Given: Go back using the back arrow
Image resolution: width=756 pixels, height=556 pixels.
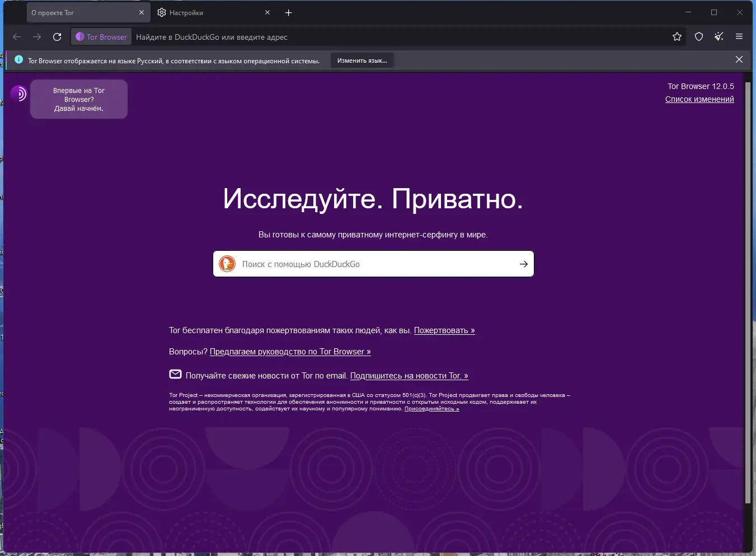Looking at the screenshot, I should pyautogui.click(x=17, y=37).
